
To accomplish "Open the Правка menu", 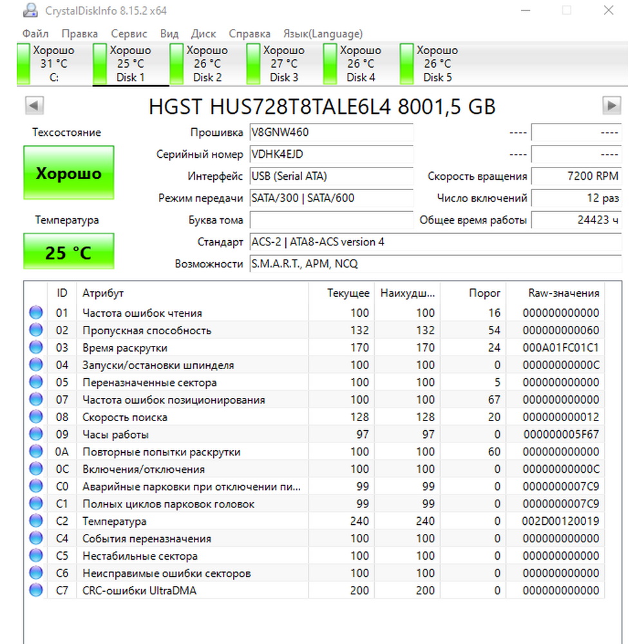I will pos(80,33).
